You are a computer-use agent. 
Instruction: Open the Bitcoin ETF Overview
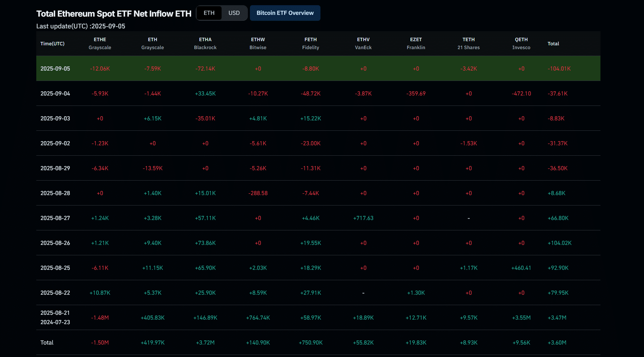pos(285,13)
